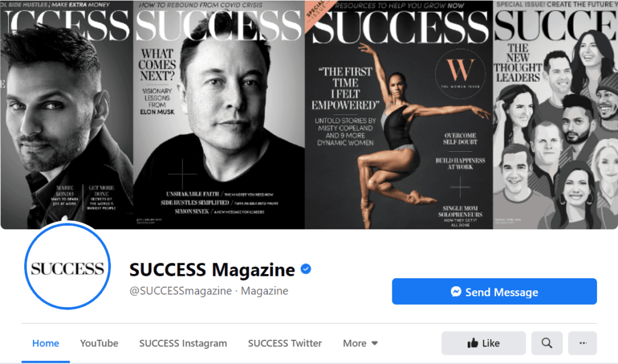Image resolution: width=618 pixels, height=364 pixels.
Task: Click the blue verified badge icon
Action: tap(306, 269)
